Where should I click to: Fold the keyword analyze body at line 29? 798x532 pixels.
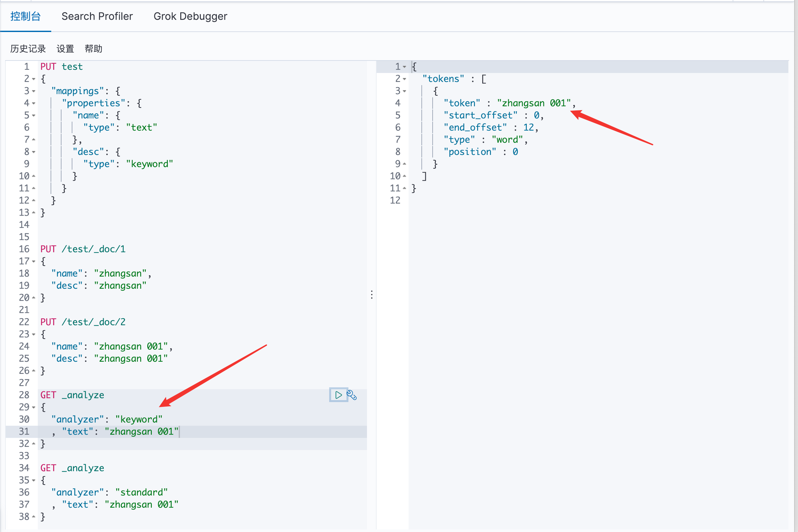coord(34,407)
